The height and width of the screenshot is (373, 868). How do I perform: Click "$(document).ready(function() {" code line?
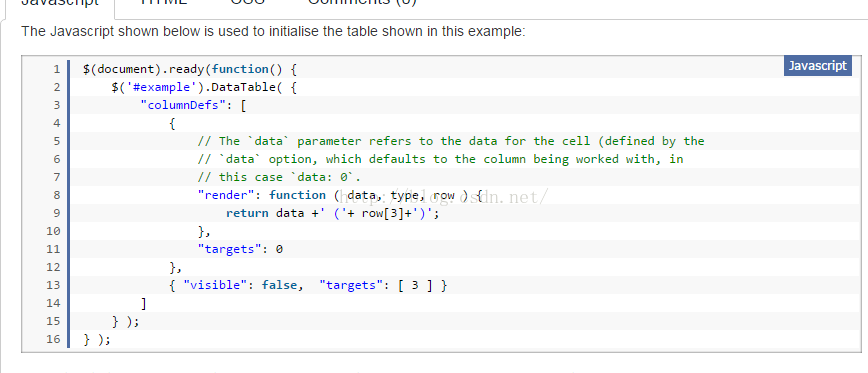pos(190,69)
